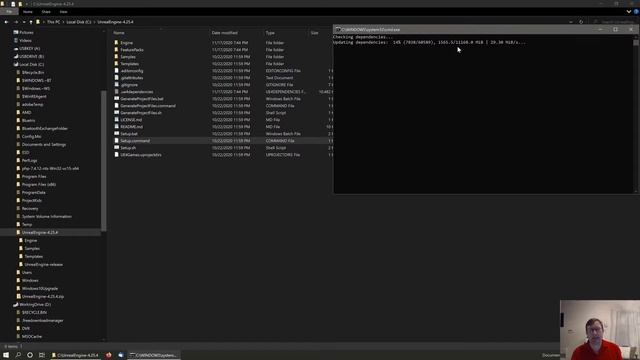Go back in Explorer navigation
The width and height of the screenshot is (640, 360).
[7, 22]
